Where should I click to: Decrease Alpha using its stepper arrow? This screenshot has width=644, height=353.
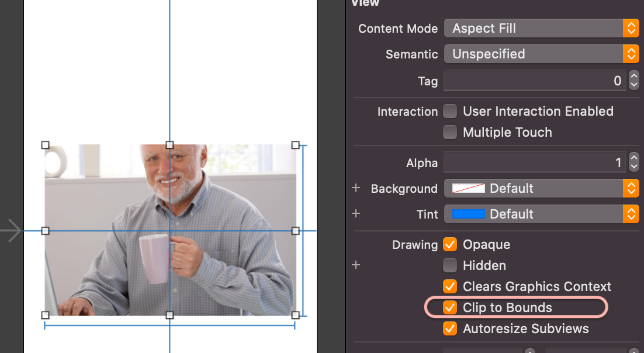click(634, 166)
